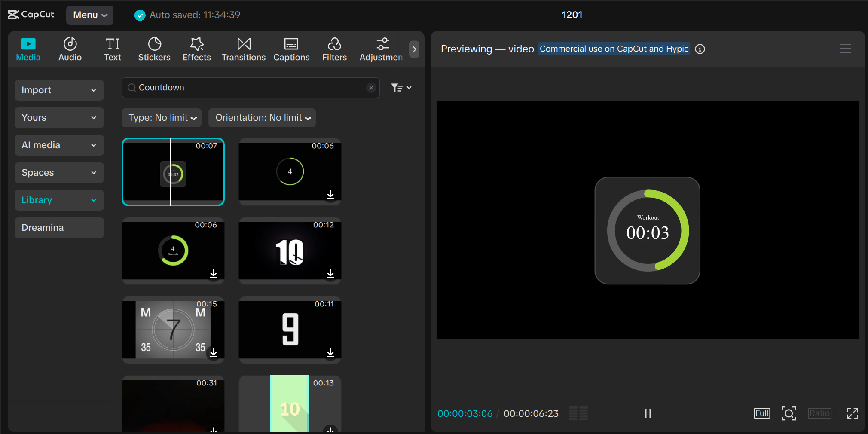Open the search filter options
868x434 pixels.
400,87
